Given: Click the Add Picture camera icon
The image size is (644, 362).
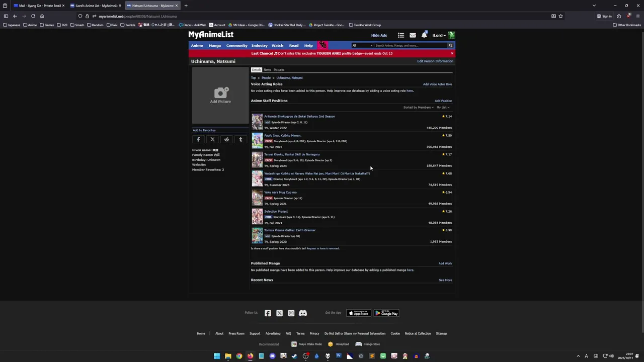Looking at the screenshot, I should point(220,93).
